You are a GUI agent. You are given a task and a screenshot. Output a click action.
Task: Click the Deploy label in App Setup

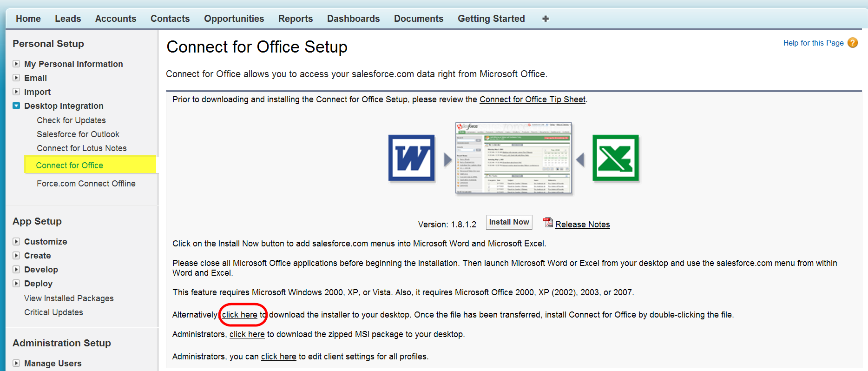pos(39,283)
